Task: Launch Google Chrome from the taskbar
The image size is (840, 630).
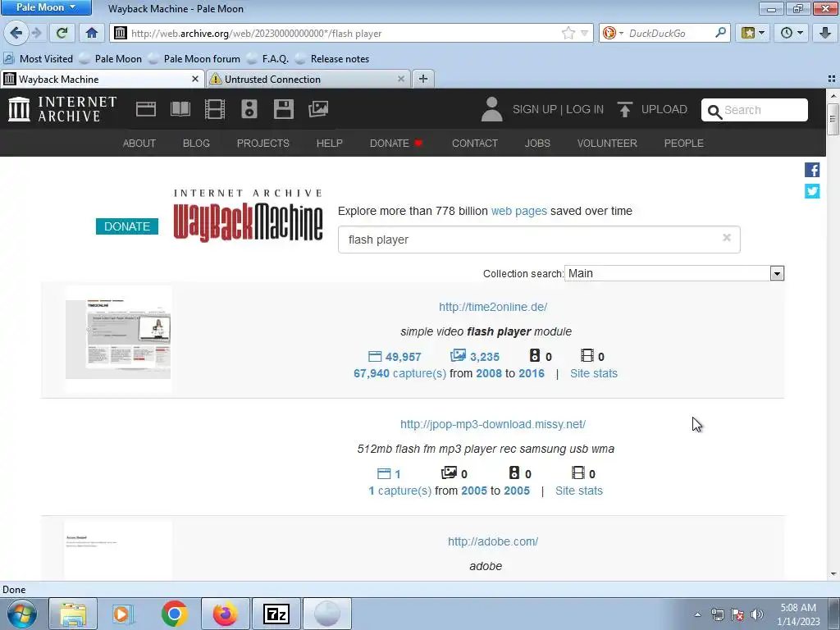Action: (x=174, y=614)
